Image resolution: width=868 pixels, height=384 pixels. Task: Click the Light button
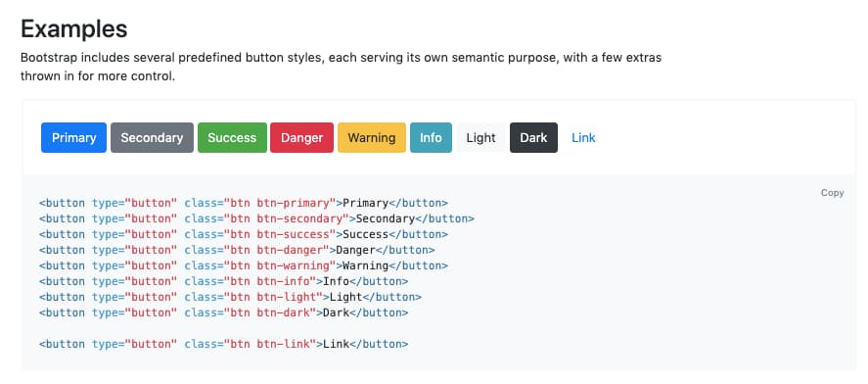[x=480, y=137]
